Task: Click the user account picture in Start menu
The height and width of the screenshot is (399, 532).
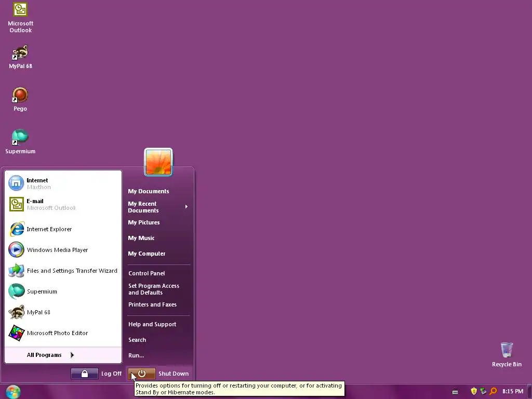Action: point(158,162)
